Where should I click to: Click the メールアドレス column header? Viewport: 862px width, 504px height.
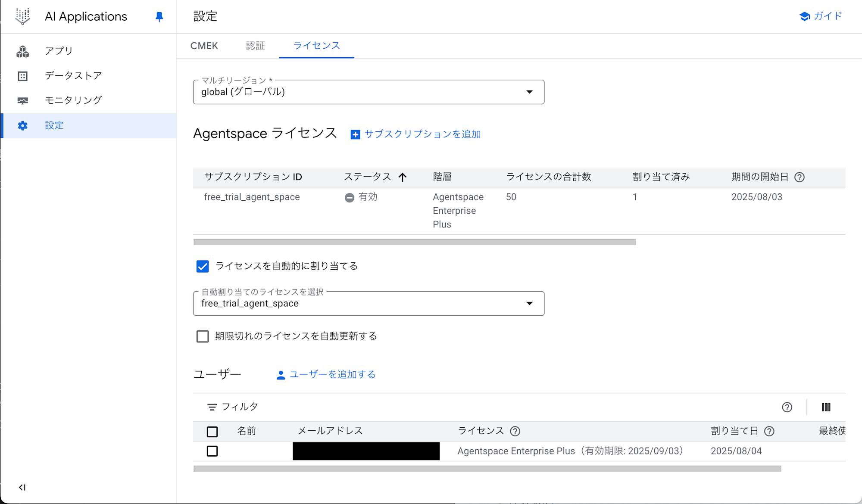(x=330, y=431)
